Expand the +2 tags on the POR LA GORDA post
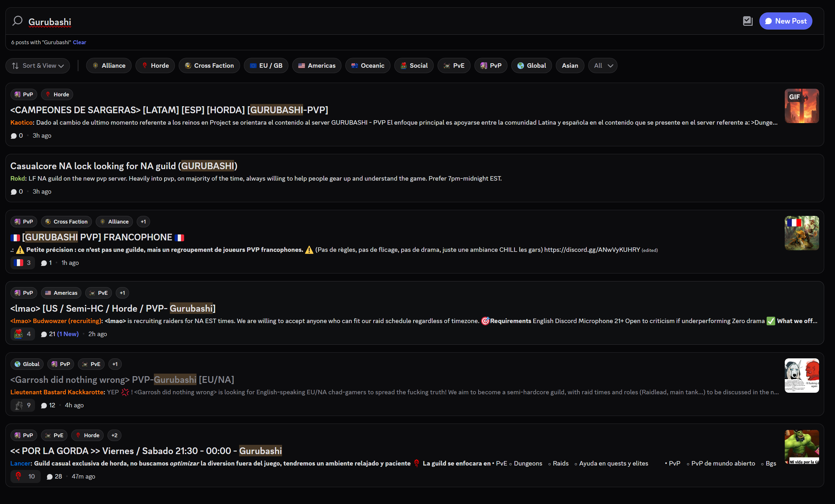Screen dimensions: 835x504 point(114,435)
